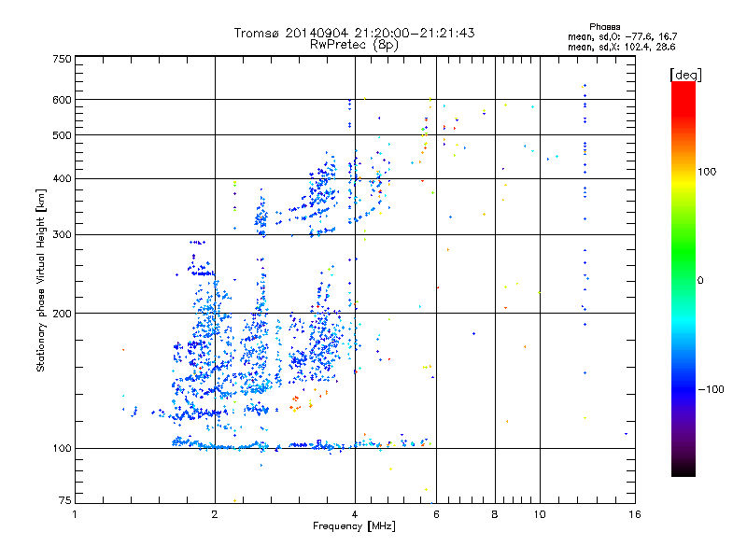Screen dimensions: 747x560
Task: Click the y-axis label '500'
Action: pos(62,135)
